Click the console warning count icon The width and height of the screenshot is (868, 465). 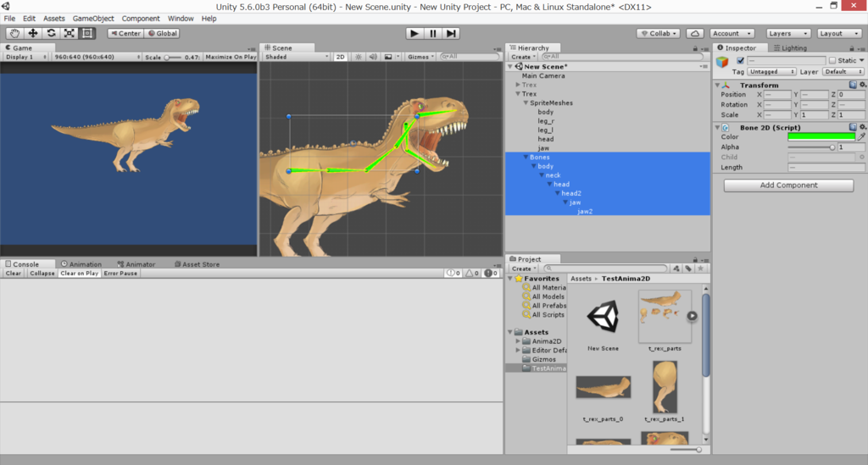pos(472,273)
